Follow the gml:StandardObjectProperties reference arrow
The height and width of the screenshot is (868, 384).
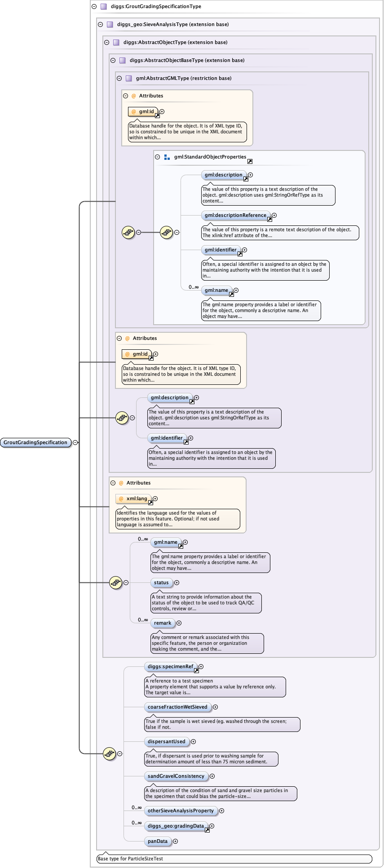(250, 161)
